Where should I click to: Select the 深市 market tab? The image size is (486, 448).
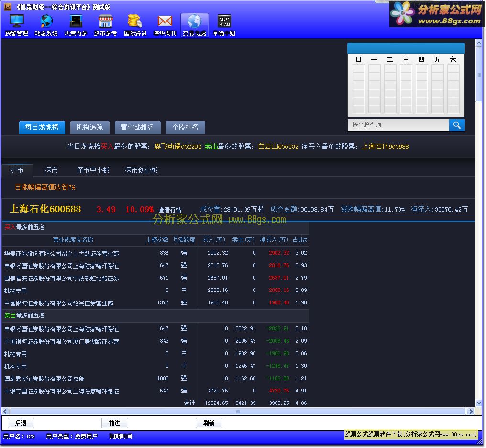click(51, 170)
